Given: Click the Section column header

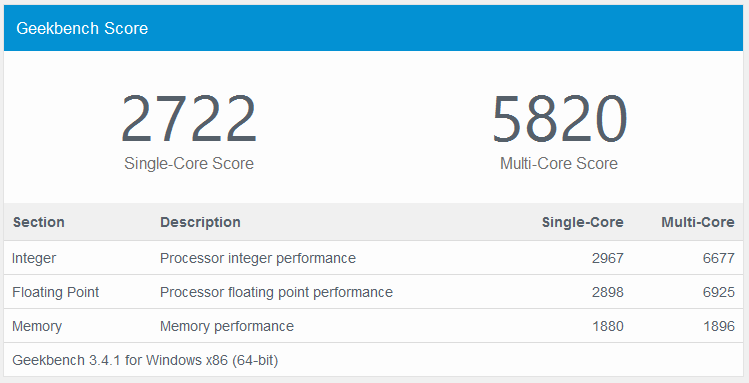Looking at the screenshot, I should pos(39,223).
